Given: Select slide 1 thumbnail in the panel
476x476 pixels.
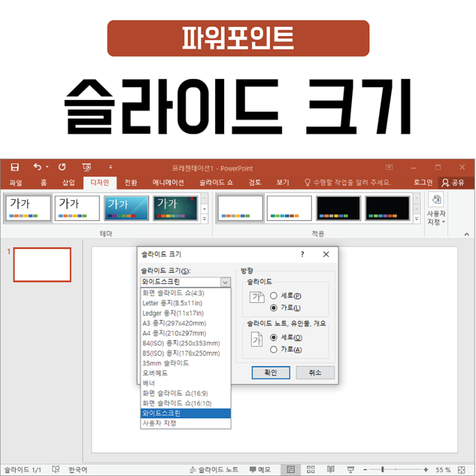Looking at the screenshot, I should (x=42, y=265).
